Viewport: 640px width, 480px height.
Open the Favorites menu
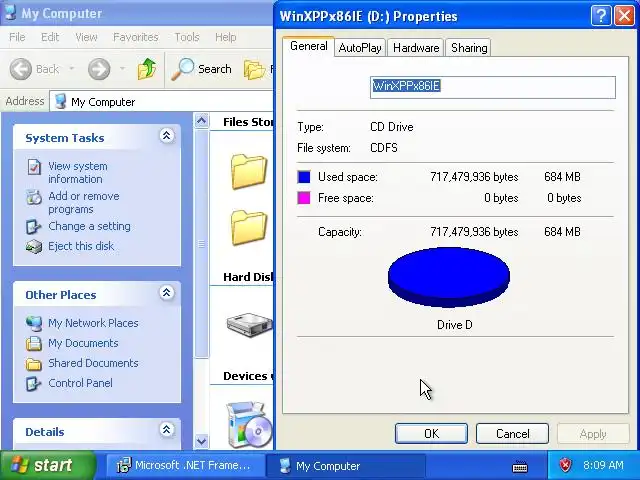136,37
